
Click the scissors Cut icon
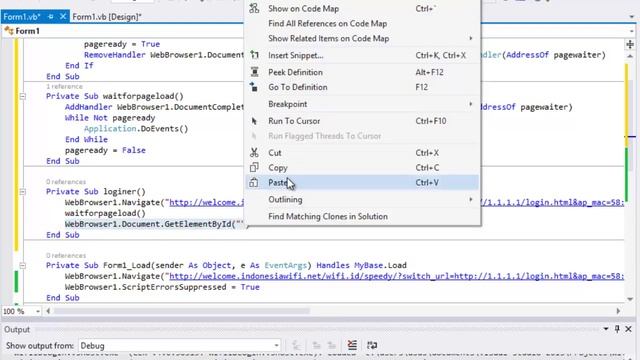tap(254, 153)
